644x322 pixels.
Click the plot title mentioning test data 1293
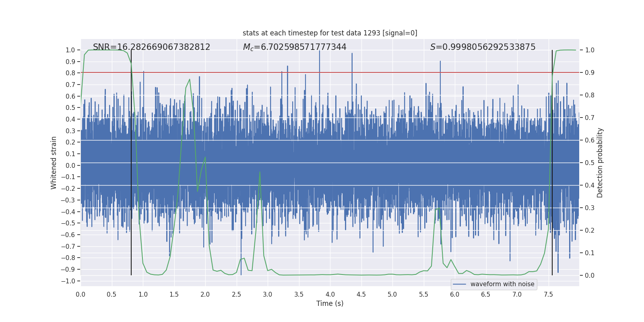[x=330, y=33]
